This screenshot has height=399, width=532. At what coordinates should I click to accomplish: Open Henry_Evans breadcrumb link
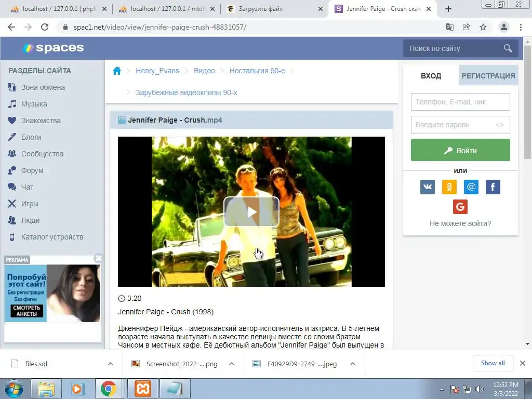[x=157, y=71]
